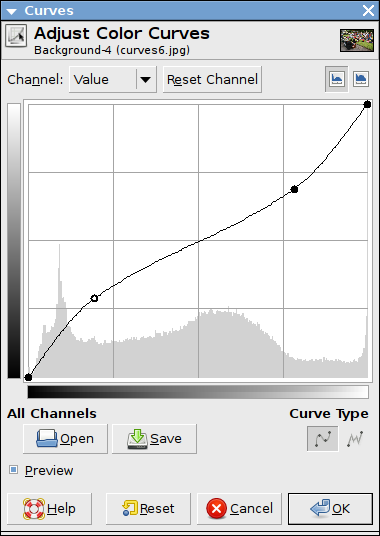This screenshot has height=536, width=380.
Task: Confirm the adjustment with OK
Action: coord(330,509)
